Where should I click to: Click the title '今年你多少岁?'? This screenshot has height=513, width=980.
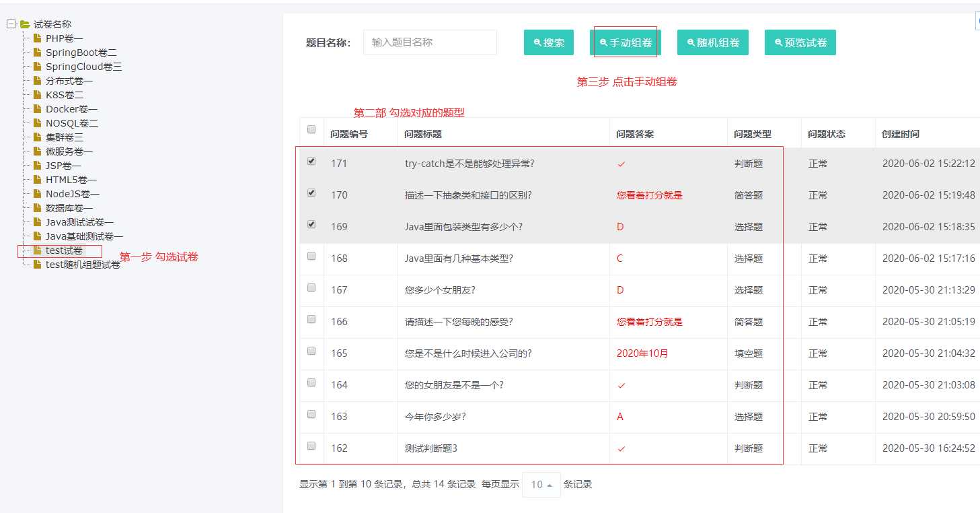pos(435,417)
